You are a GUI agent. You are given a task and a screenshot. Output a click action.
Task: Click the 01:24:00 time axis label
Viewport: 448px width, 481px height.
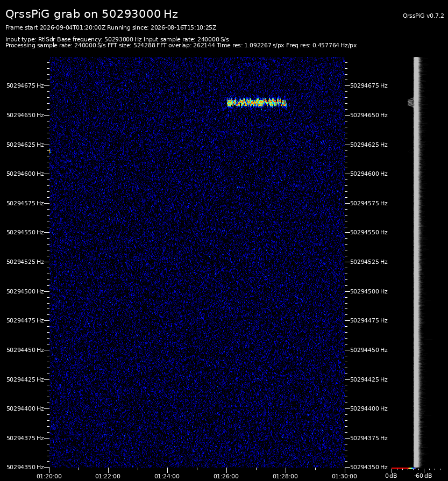point(167,476)
